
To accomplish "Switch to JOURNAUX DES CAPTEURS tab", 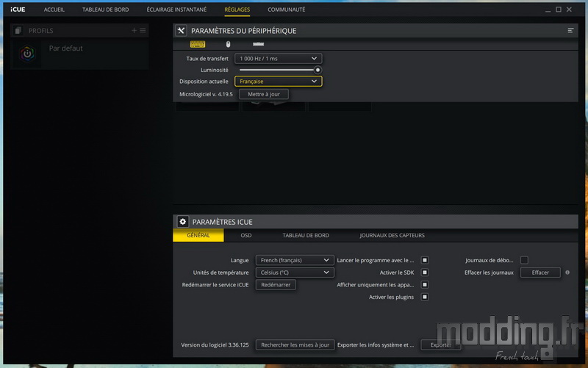I will (x=392, y=235).
